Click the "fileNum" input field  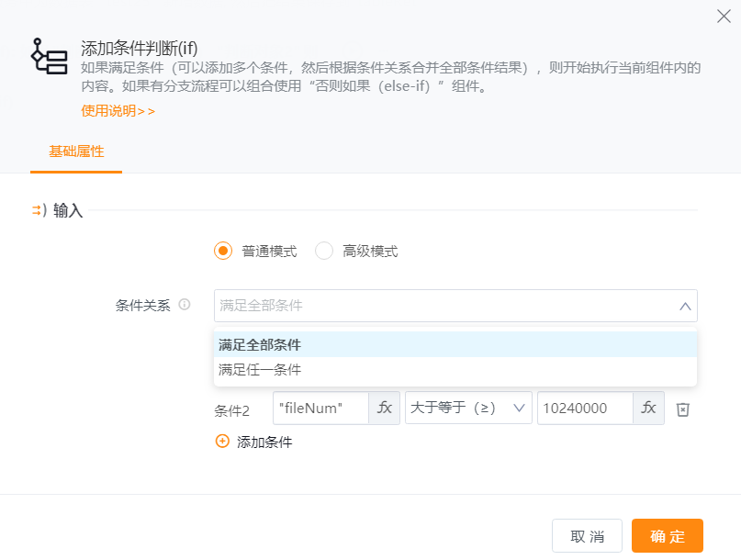tap(320, 409)
